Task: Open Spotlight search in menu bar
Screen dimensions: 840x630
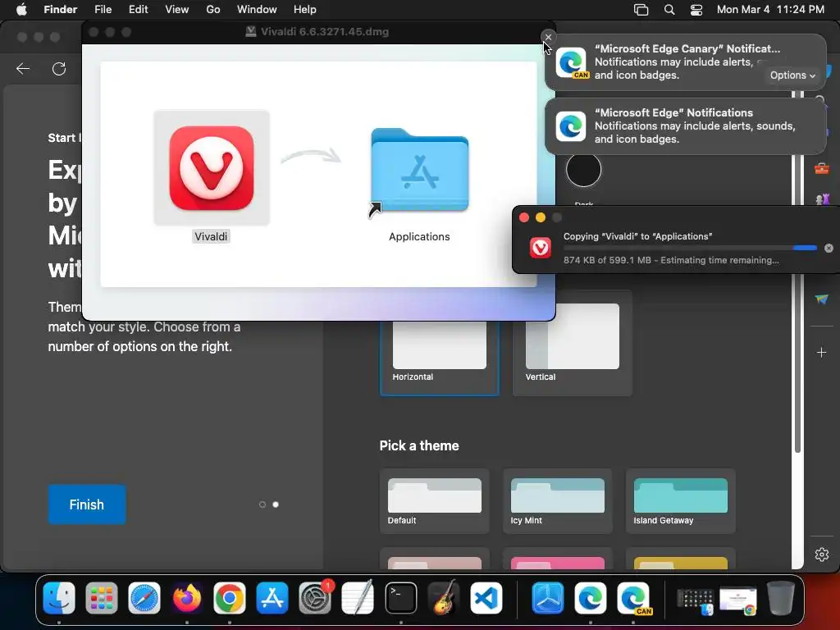Action: coord(669,10)
